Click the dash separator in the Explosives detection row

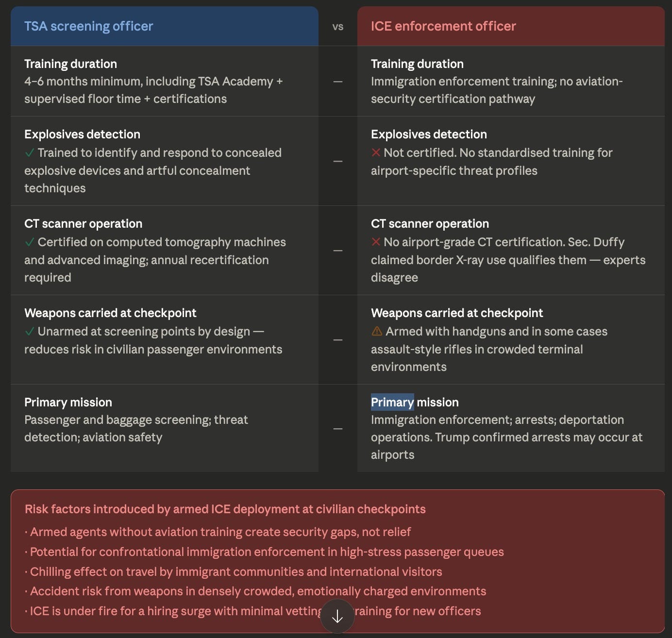tap(338, 161)
